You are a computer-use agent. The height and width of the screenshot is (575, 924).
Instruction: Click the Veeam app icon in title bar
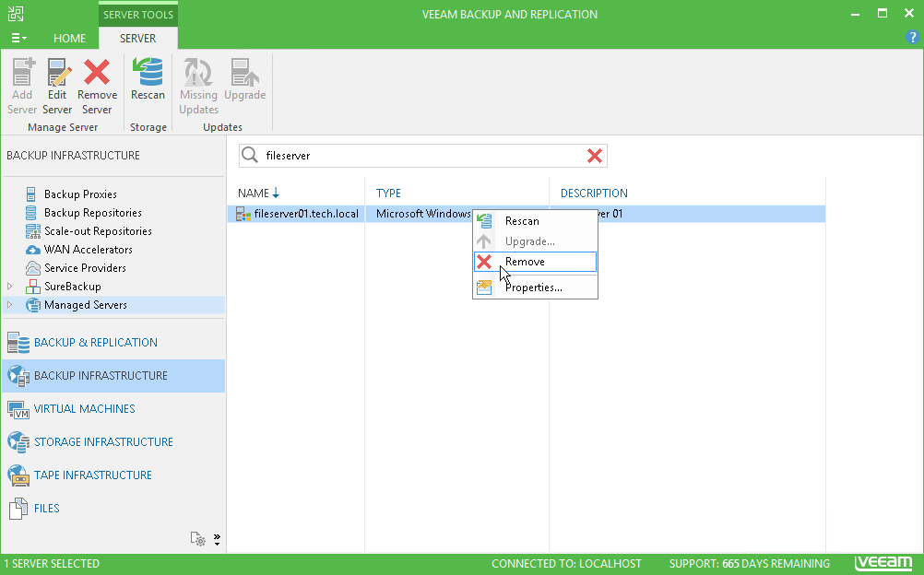(16, 14)
